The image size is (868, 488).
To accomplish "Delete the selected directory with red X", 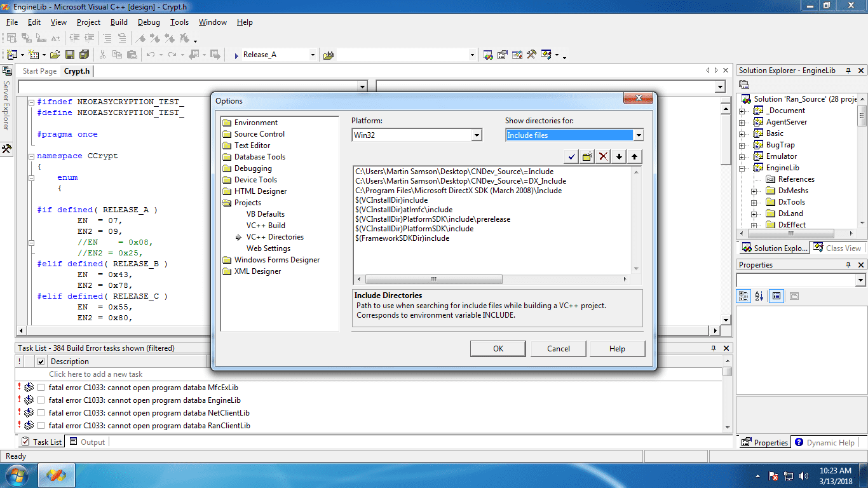I will point(603,156).
